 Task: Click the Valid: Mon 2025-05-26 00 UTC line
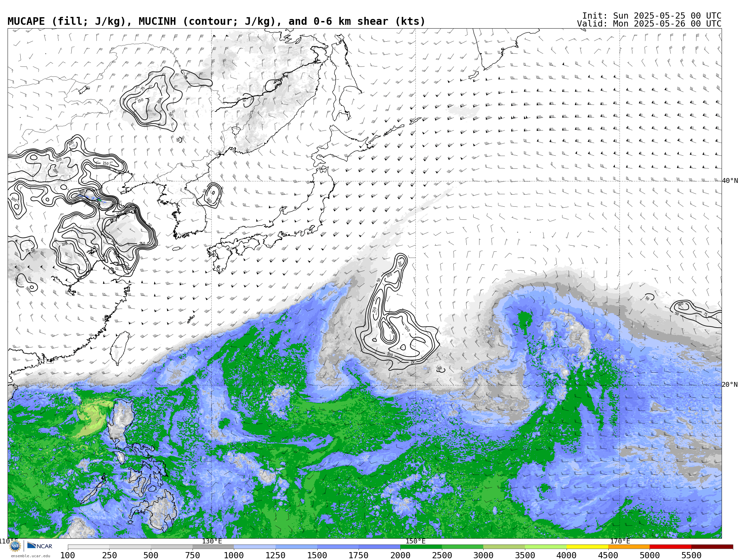[x=649, y=24]
